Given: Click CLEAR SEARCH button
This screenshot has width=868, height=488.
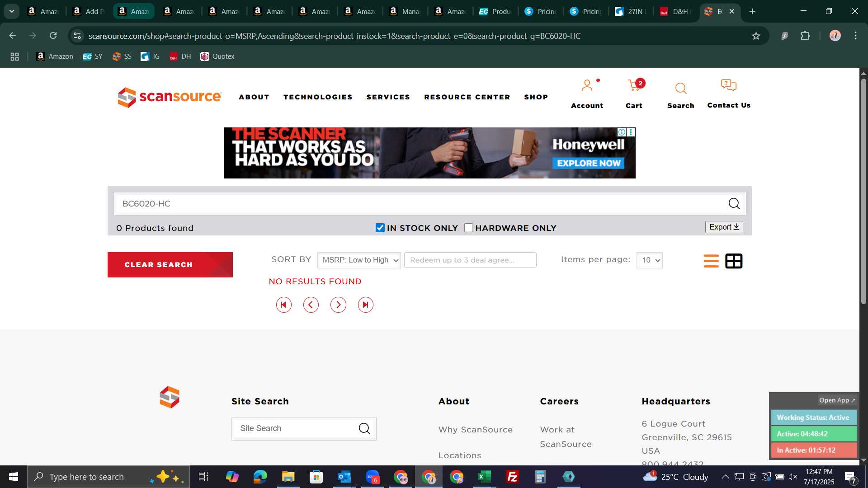Looking at the screenshot, I should point(170,265).
